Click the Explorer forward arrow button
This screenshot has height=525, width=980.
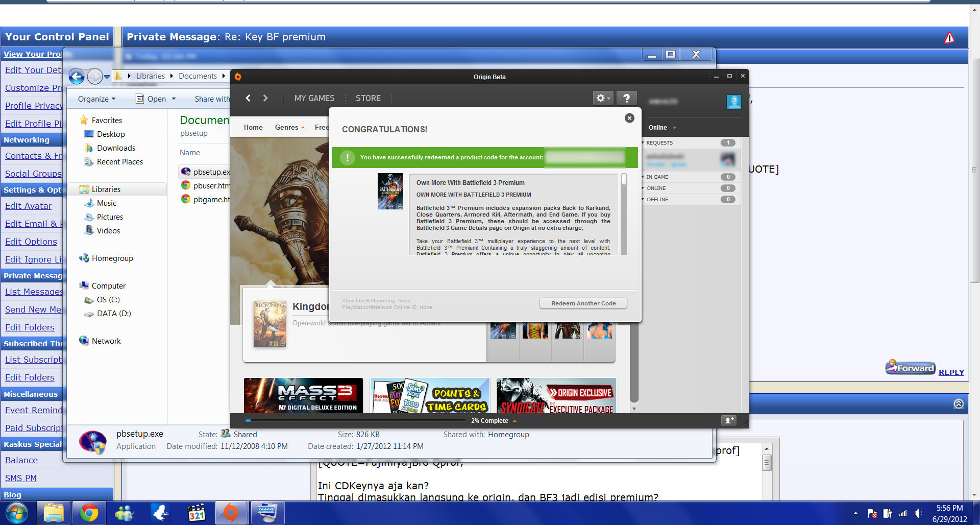(94, 77)
